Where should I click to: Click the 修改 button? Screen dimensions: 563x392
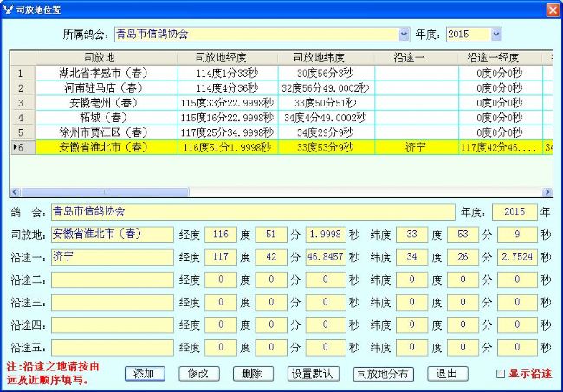(x=198, y=374)
